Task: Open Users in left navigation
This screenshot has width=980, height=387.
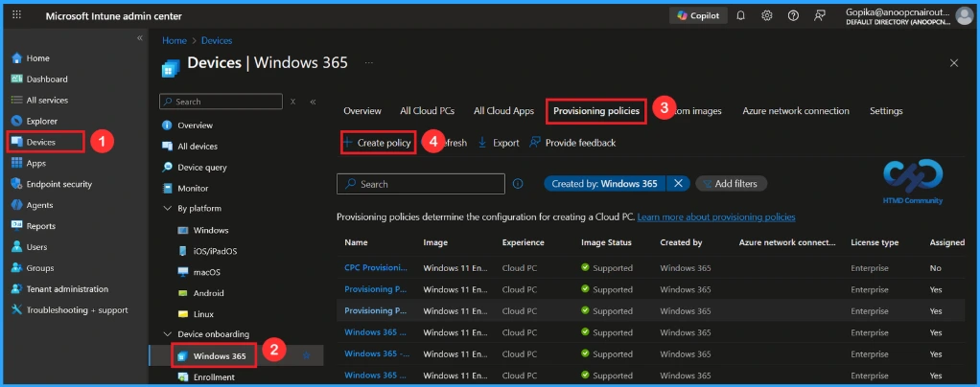Action: (36, 247)
